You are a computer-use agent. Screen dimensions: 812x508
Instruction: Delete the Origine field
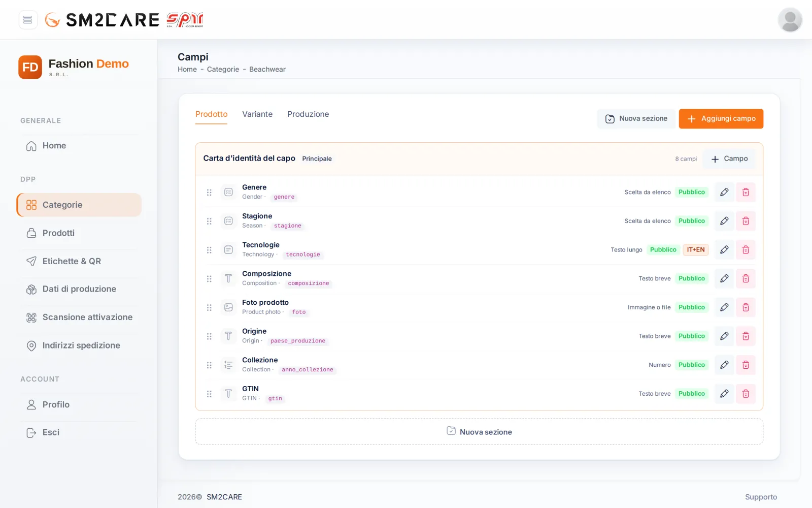(746, 336)
